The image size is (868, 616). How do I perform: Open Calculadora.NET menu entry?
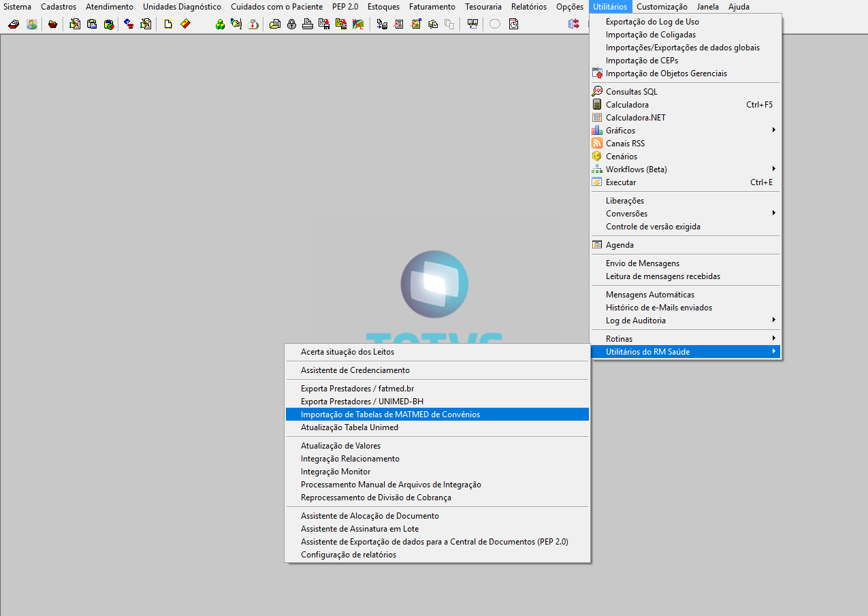point(686,118)
